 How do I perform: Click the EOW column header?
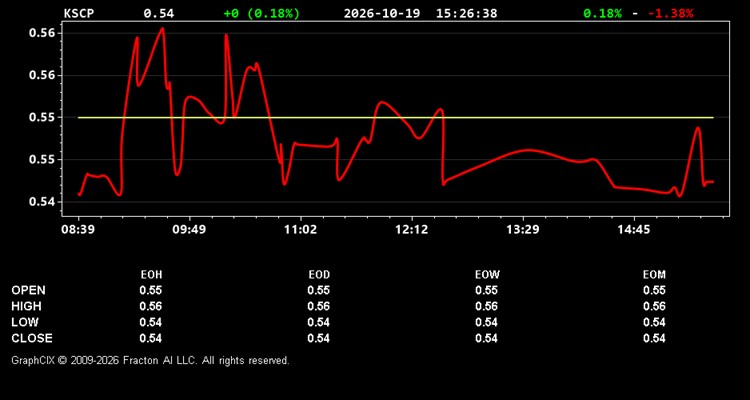[x=487, y=275]
